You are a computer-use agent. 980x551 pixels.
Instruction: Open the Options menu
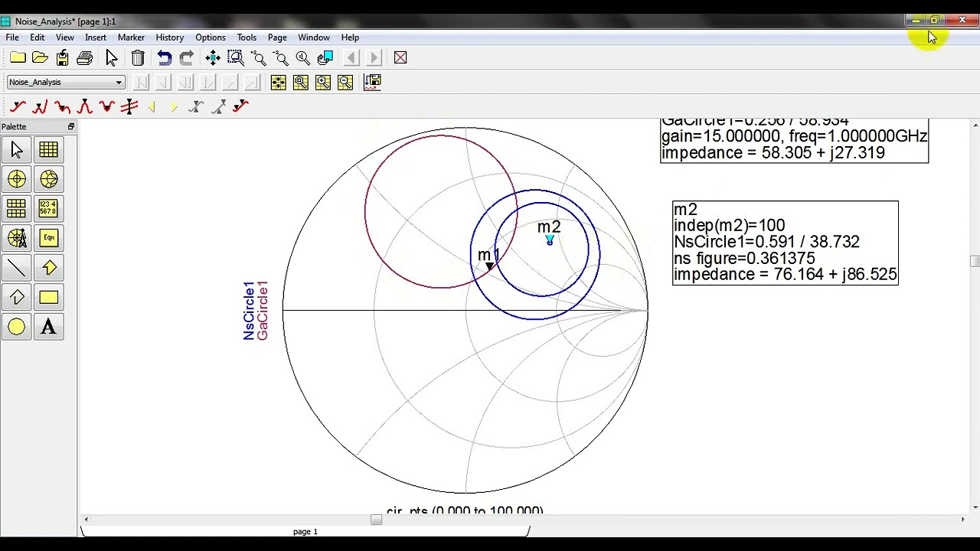click(x=211, y=37)
